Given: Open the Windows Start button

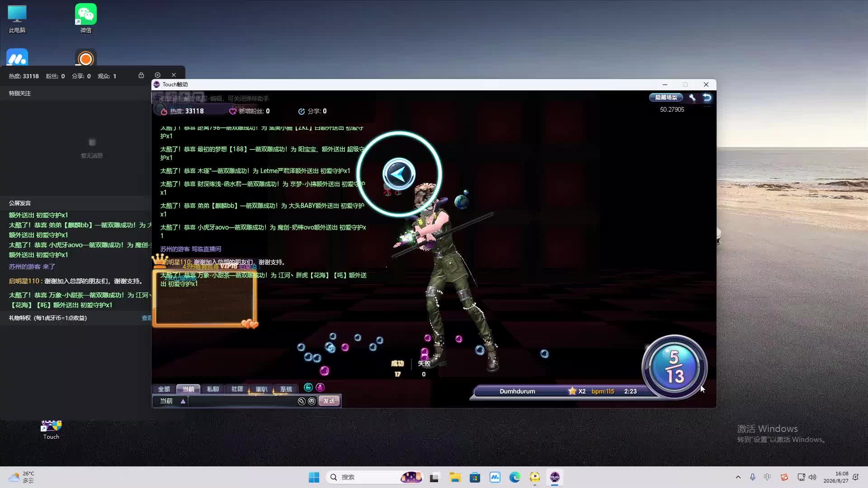Looking at the screenshot, I should point(314,477).
